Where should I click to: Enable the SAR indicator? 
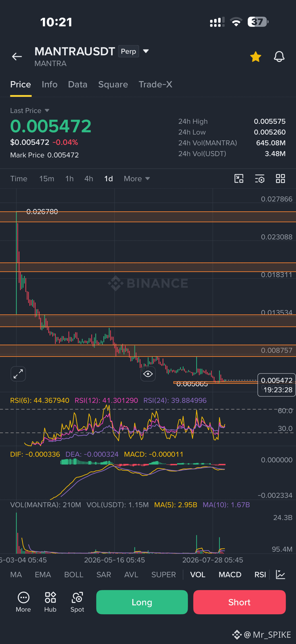(x=104, y=575)
